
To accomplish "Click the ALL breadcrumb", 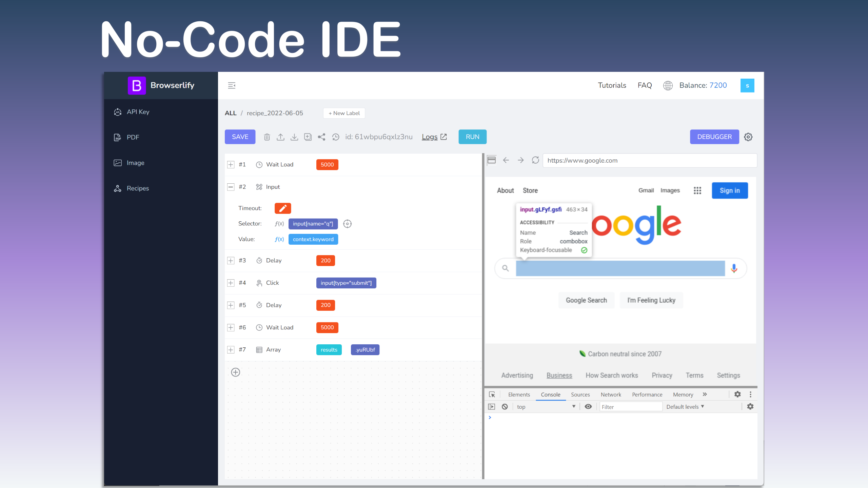I will click(x=231, y=113).
